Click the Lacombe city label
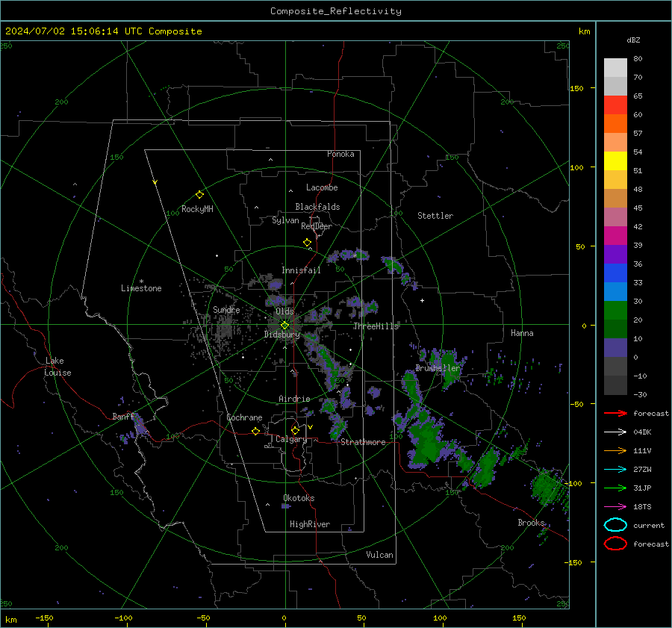Viewport: 672px width, 628px height. [x=322, y=187]
